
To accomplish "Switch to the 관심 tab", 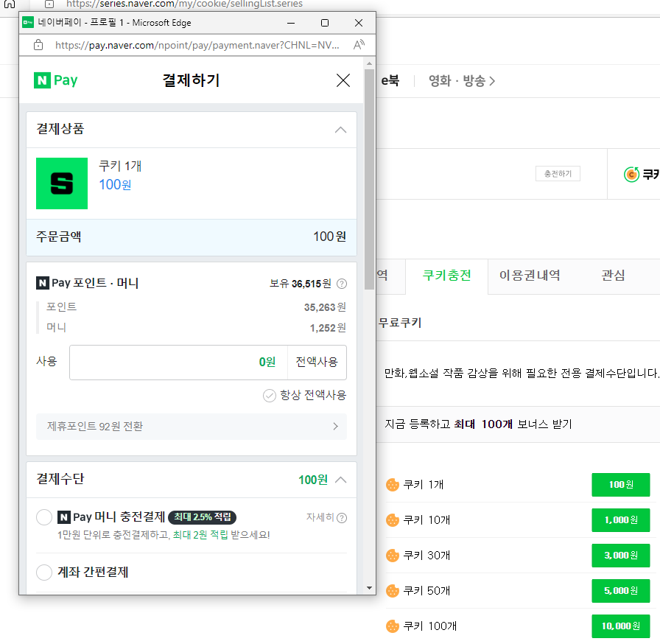I will pyautogui.click(x=613, y=276).
